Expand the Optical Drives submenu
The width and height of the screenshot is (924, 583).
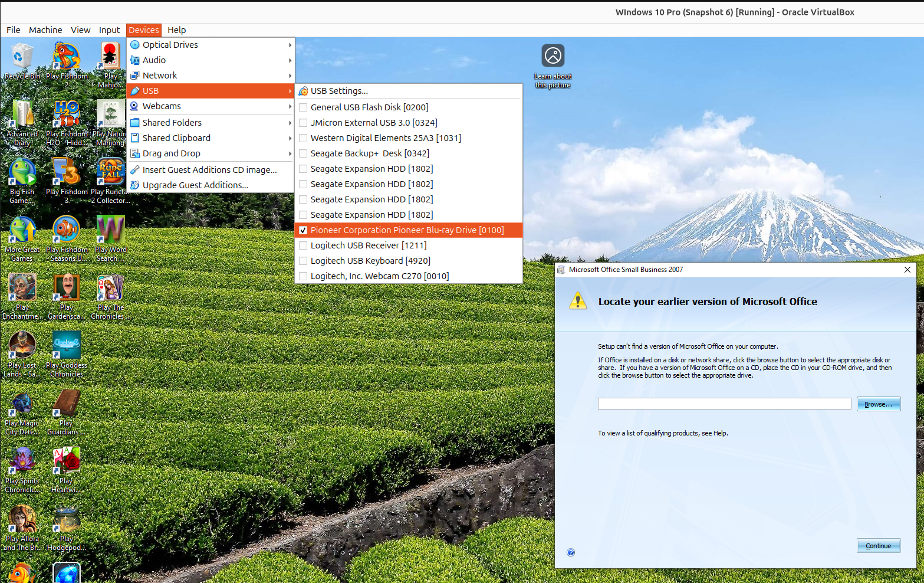(x=211, y=45)
